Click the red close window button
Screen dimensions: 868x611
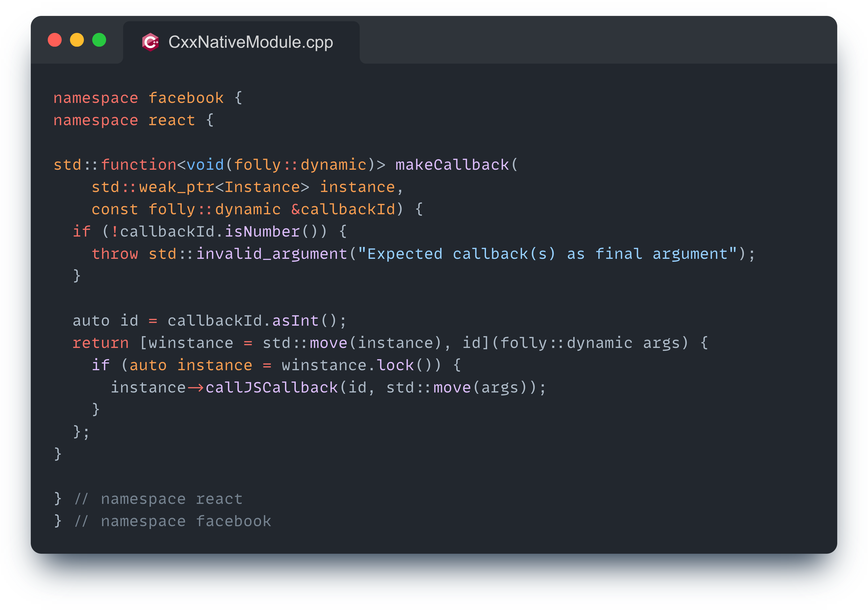coord(55,40)
